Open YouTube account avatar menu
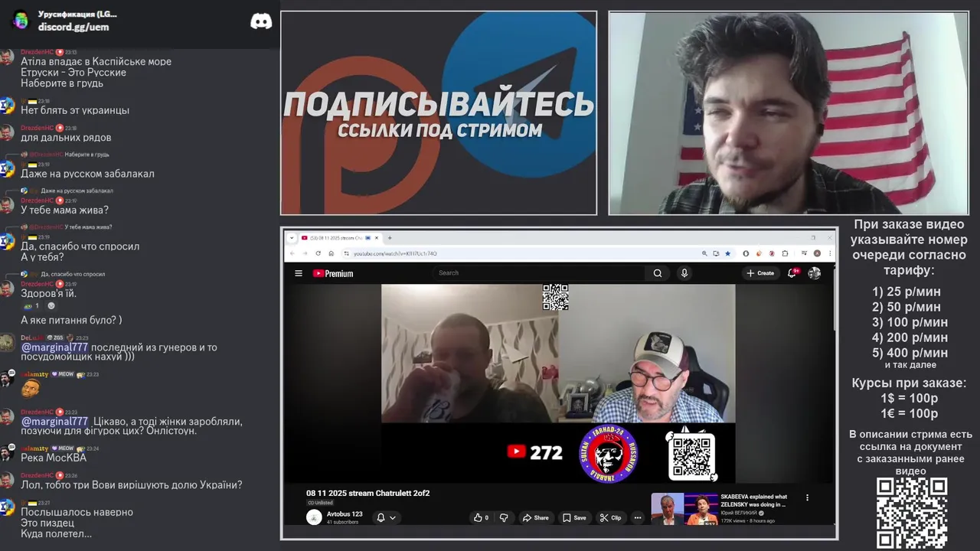The image size is (980, 551). click(x=815, y=273)
